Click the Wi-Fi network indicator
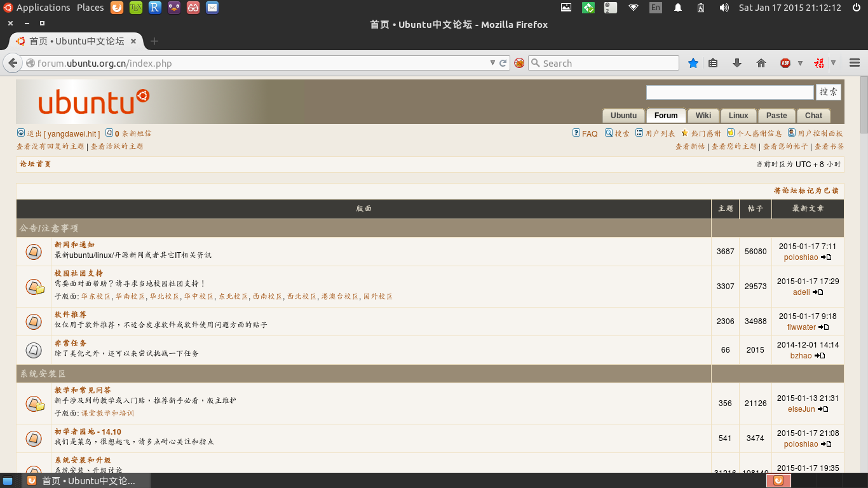 click(x=634, y=8)
